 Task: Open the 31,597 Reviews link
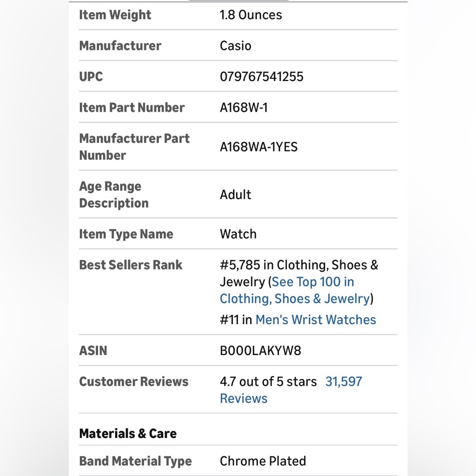point(291,390)
